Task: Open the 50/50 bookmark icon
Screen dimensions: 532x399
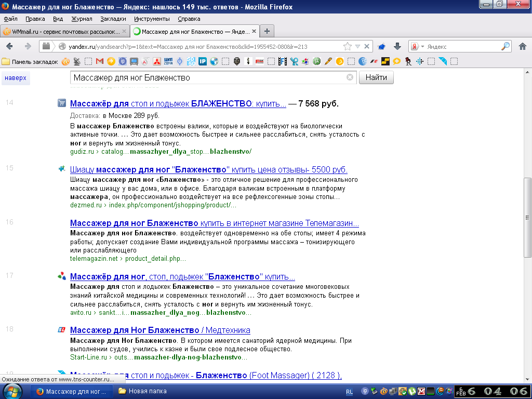Action: (191, 61)
